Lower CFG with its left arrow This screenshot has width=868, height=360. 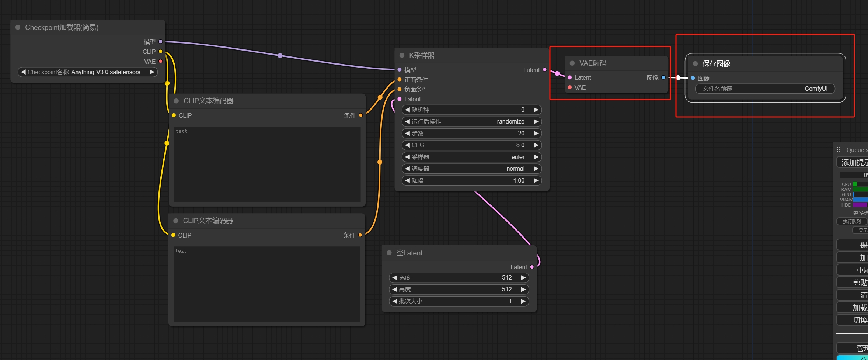pyautogui.click(x=407, y=145)
